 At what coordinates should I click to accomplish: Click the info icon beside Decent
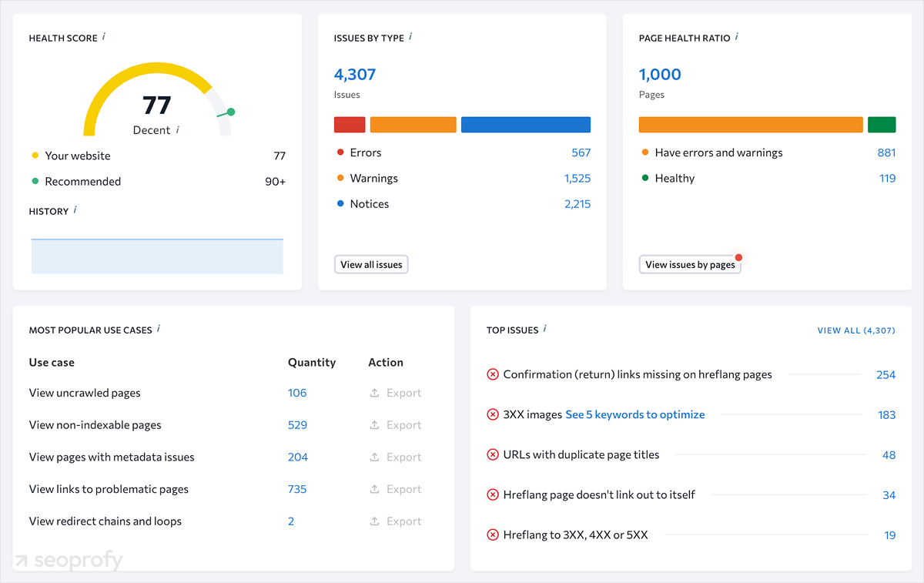tap(178, 129)
